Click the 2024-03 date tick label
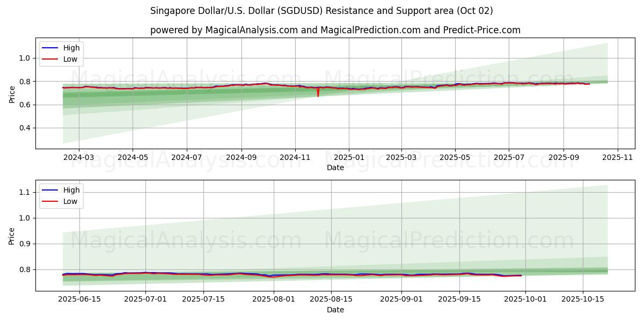 click(79, 157)
